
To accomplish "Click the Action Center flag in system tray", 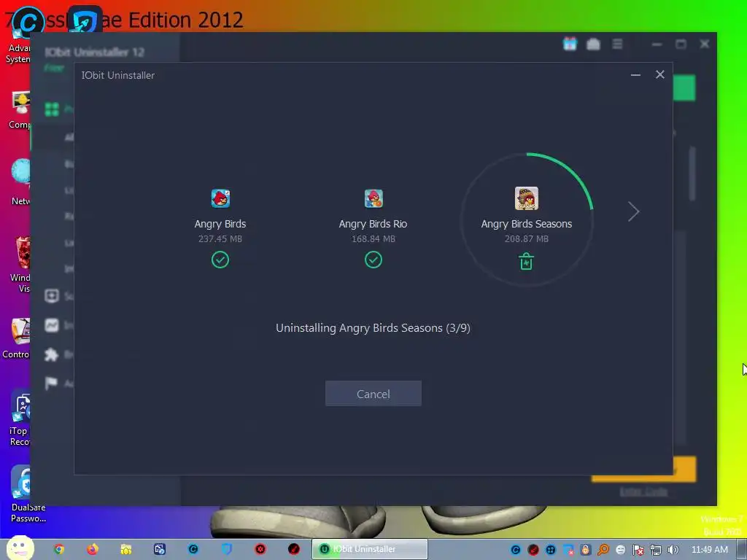I will pyautogui.click(x=638, y=550).
